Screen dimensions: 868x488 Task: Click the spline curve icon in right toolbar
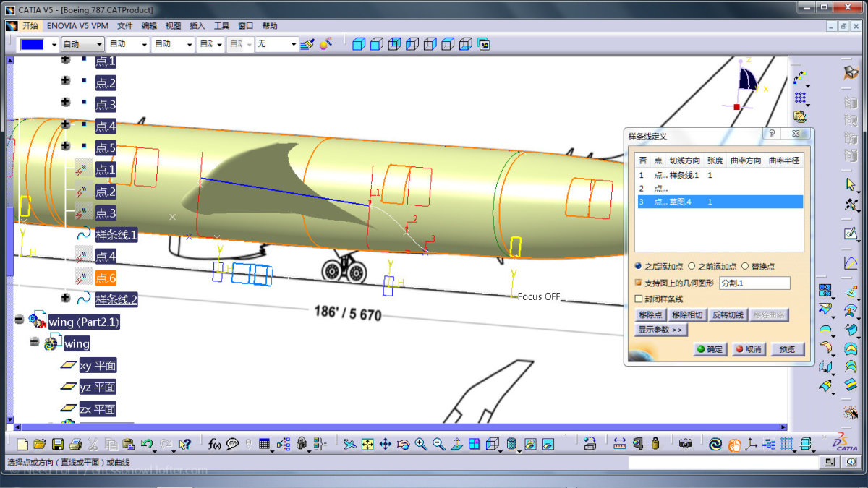tap(851, 263)
